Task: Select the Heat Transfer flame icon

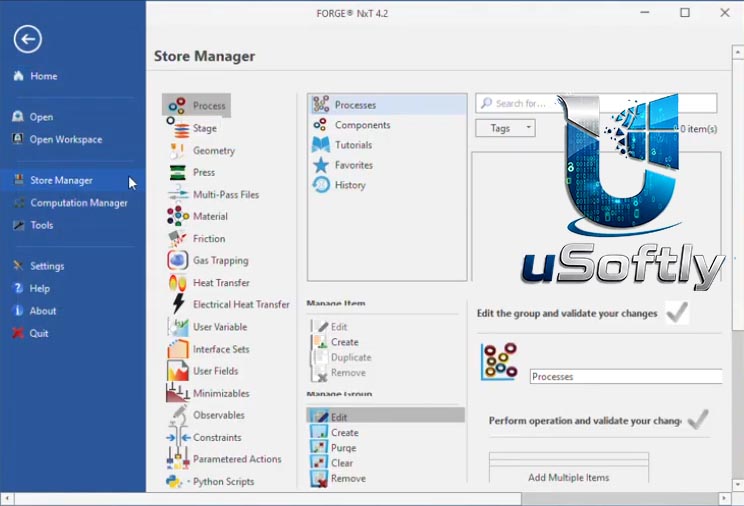Action: point(177,283)
